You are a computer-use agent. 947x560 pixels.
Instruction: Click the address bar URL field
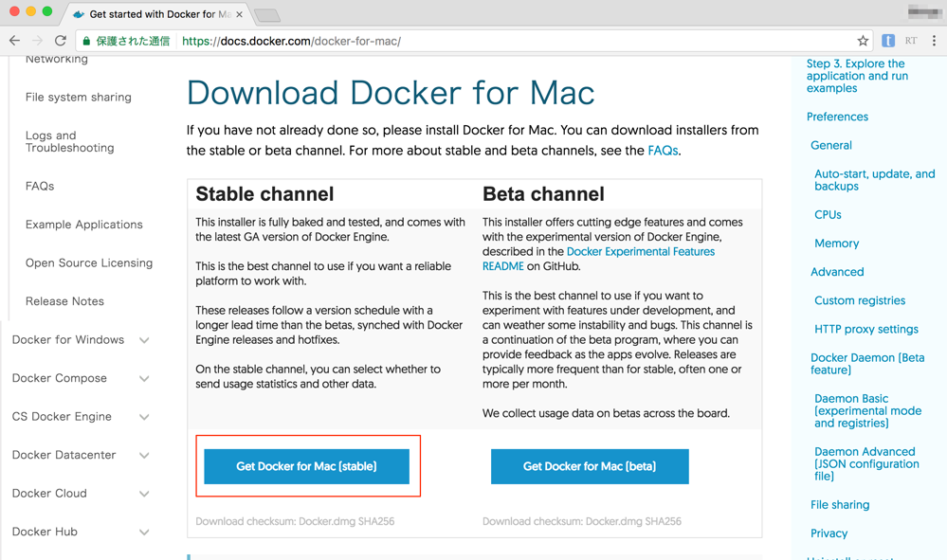coord(474,41)
